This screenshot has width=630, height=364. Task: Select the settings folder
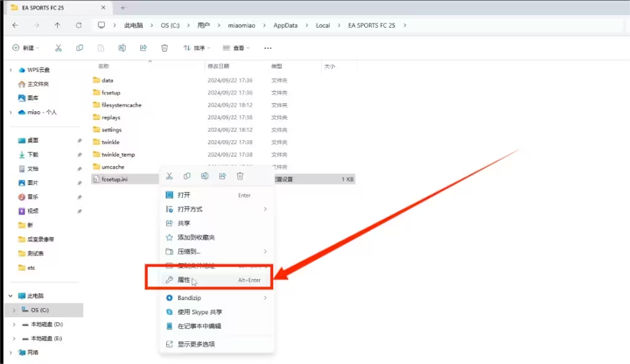tap(107, 130)
